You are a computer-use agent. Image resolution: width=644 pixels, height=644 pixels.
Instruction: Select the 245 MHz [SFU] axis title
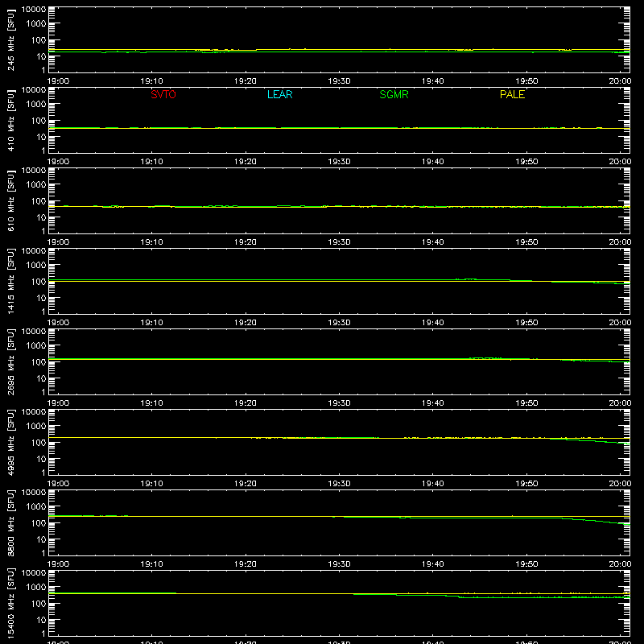[10, 39]
